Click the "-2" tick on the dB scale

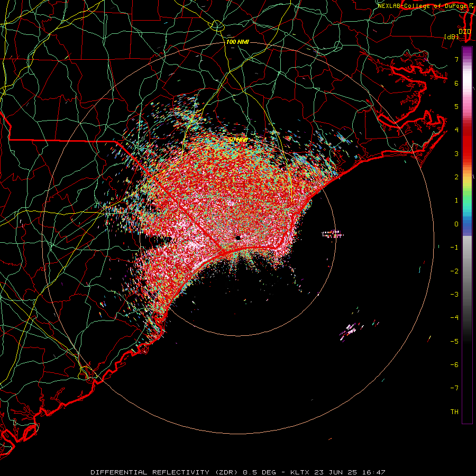[x=454, y=271]
